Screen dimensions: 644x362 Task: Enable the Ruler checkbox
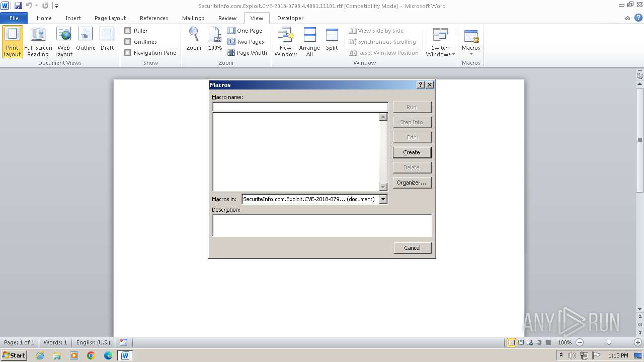[128, 31]
